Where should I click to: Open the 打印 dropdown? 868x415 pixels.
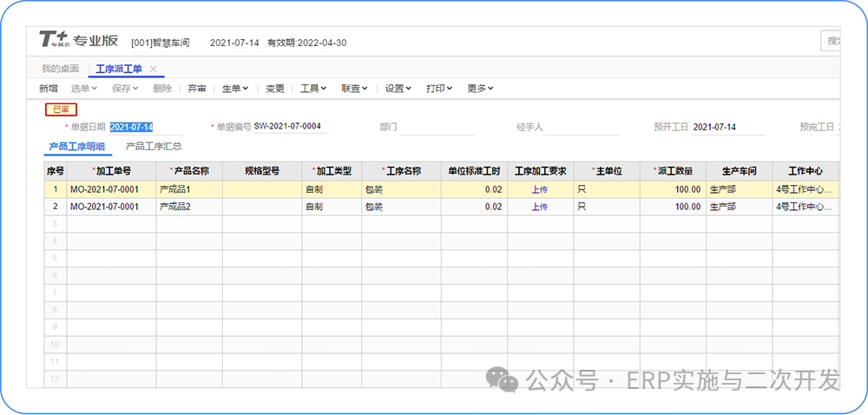coord(439,89)
